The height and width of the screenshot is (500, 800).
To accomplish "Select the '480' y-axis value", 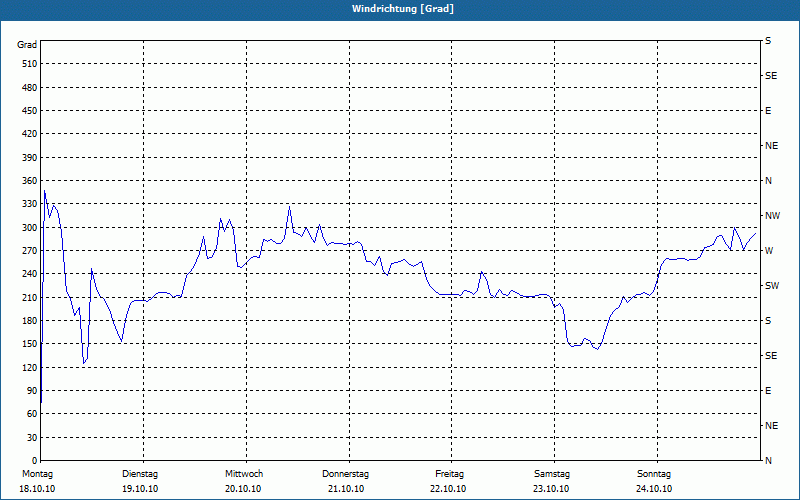I will (x=30, y=88).
